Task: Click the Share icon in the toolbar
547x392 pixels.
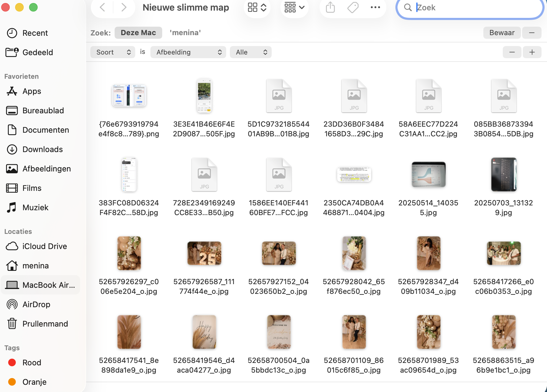Action: tap(330, 7)
